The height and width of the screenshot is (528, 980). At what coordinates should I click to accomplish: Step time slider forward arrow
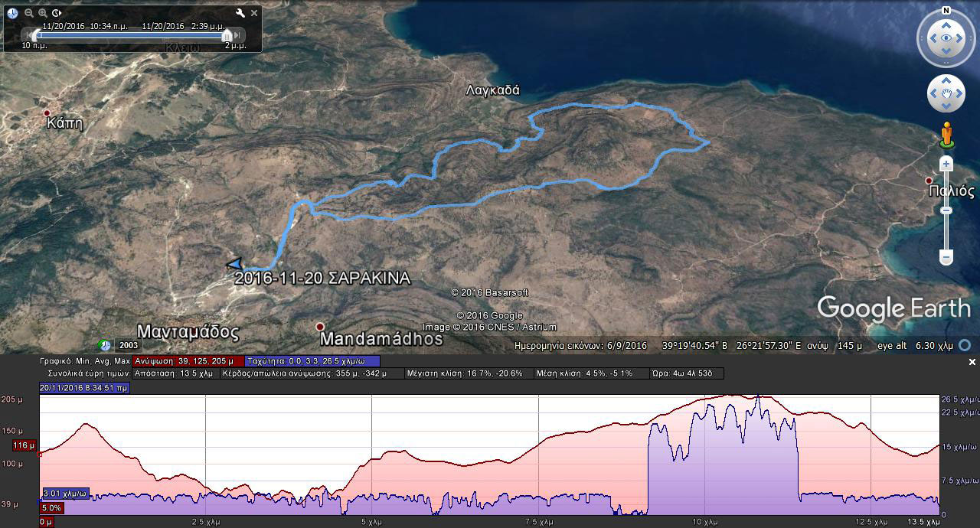[x=237, y=34]
